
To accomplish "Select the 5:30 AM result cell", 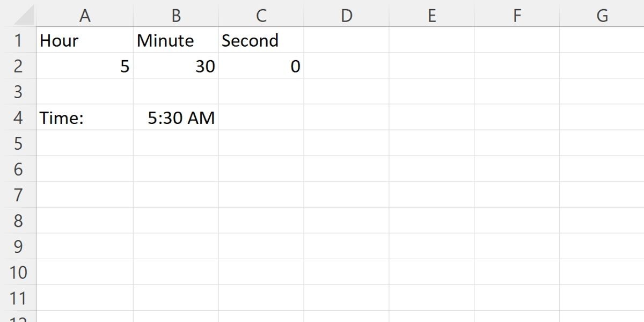I will tap(176, 118).
